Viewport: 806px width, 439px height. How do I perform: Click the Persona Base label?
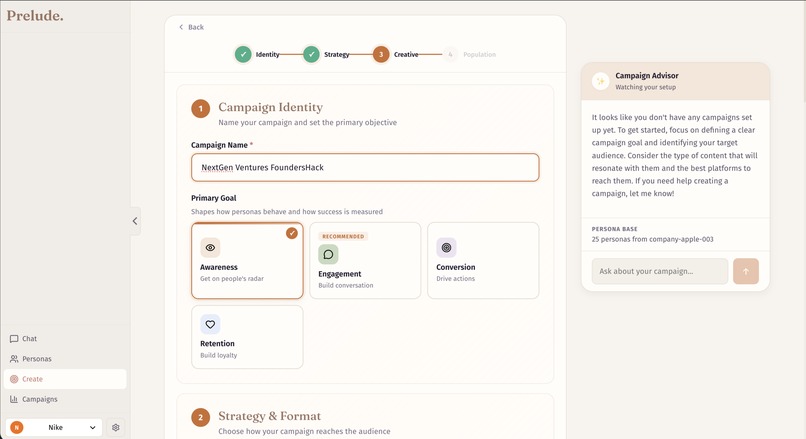pos(614,229)
